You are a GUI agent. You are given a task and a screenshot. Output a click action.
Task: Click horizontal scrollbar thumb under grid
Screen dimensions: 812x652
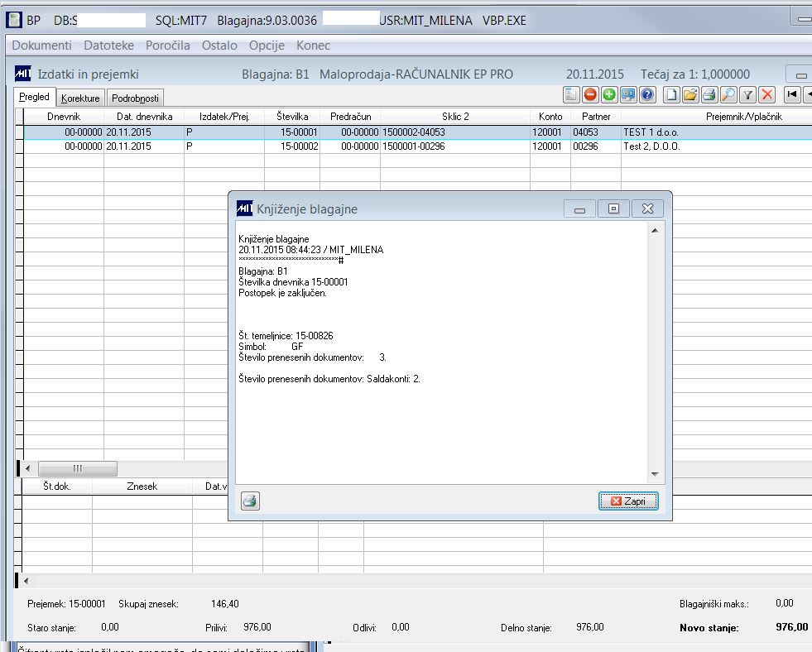pyautogui.click(x=78, y=468)
